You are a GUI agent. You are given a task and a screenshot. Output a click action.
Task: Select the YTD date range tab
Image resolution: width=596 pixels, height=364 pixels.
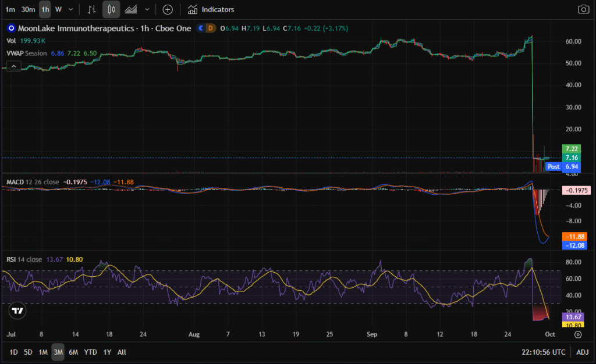(90, 352)
